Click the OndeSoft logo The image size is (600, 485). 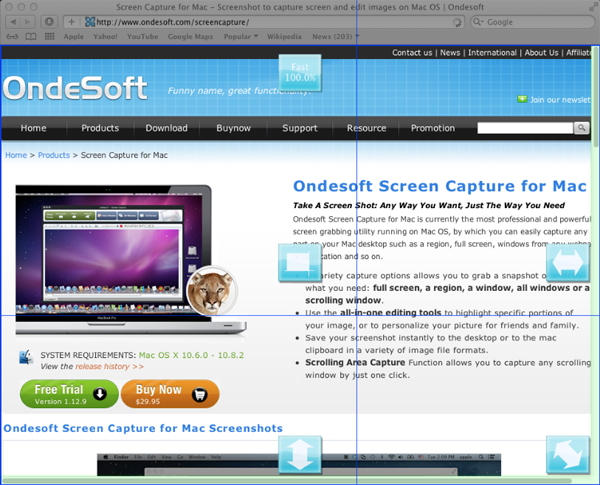click(x=75, y=88)
